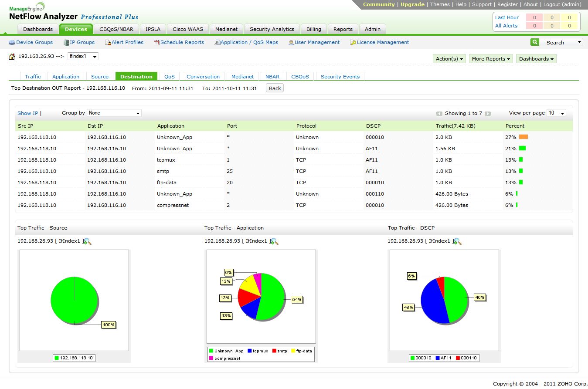Click the green search magnifier icon

pyautogui.click(x=534, y=42)
